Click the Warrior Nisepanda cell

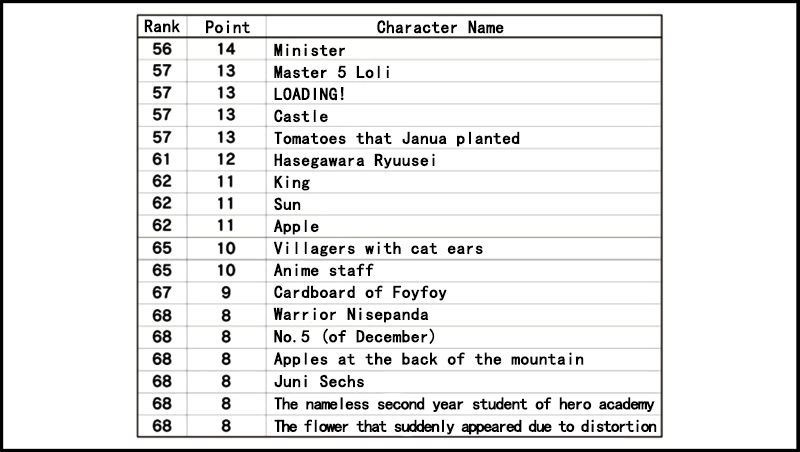coord(341,315)
